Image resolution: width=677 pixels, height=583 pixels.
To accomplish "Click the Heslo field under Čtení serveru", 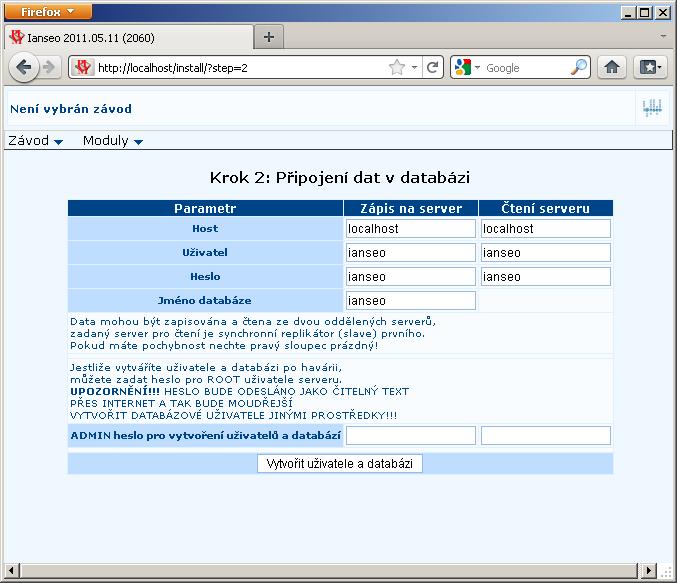I will pyautogui.click(x=546, y=276).
